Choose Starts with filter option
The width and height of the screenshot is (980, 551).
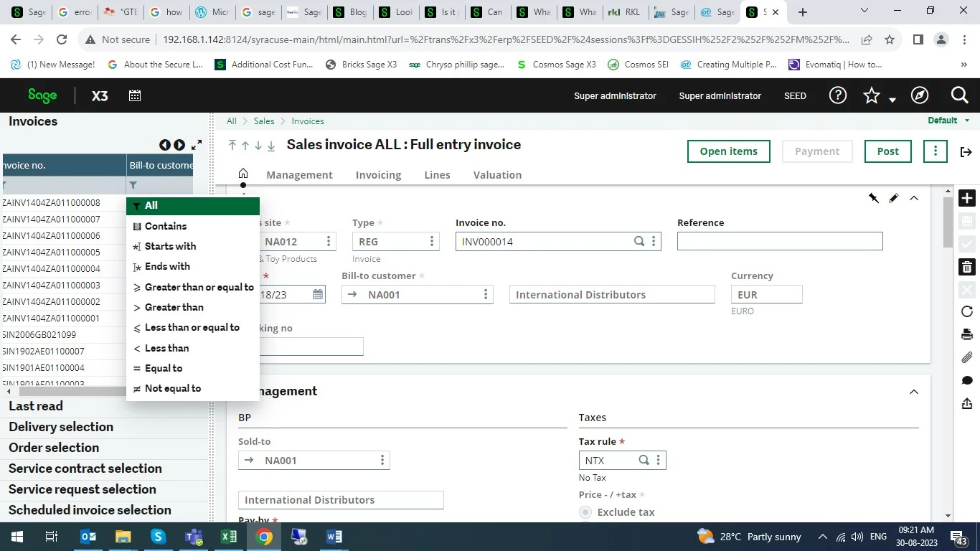pos(192,246)
